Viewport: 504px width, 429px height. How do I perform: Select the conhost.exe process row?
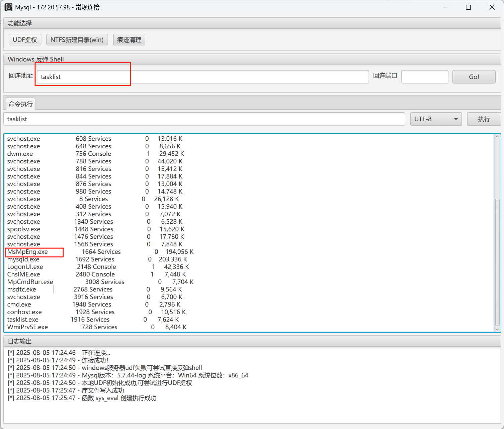coord(96,312)
